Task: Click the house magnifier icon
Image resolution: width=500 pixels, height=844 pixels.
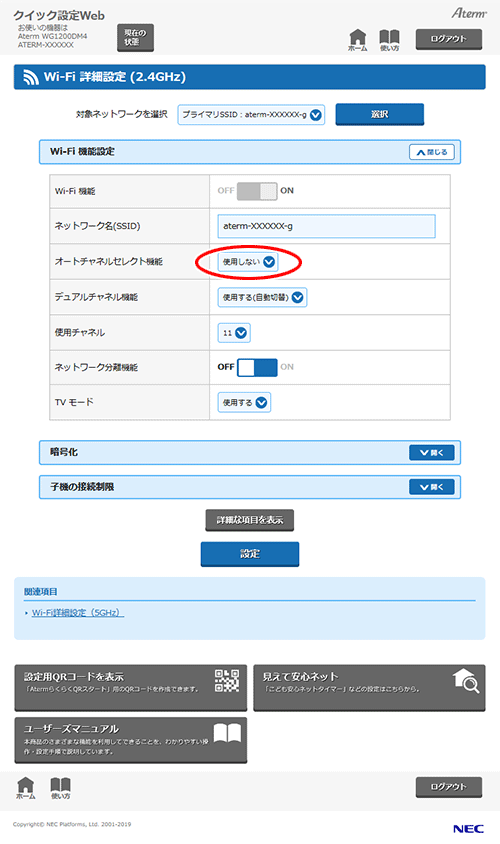Action: (466, 681)
